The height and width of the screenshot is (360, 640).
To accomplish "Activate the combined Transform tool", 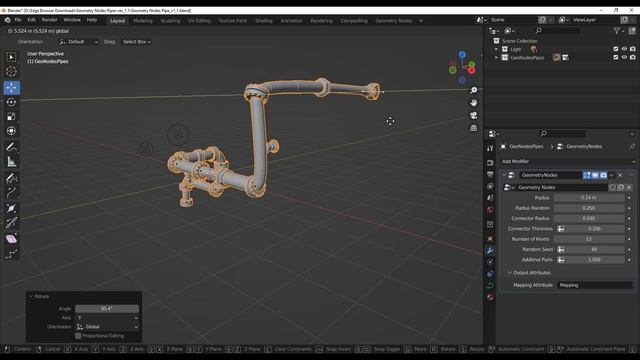I will point(11,131).
